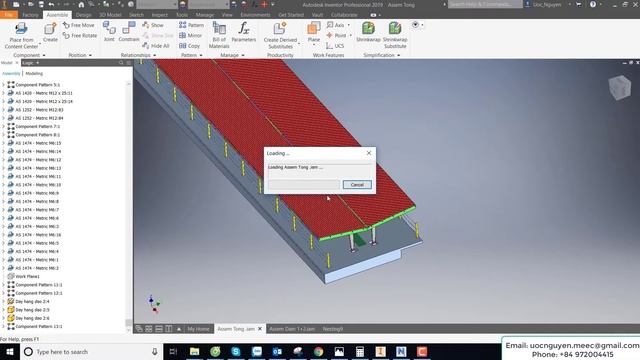Click Show relationships

click(x=153, y=25)
